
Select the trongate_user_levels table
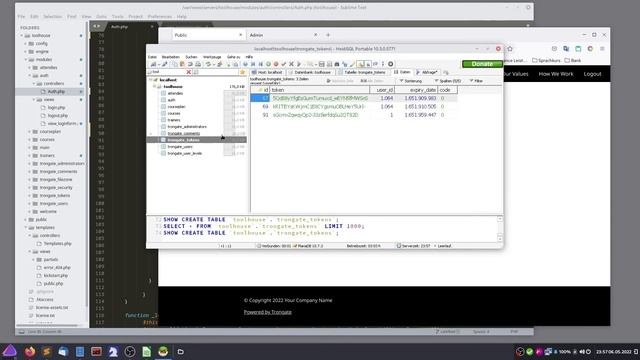(x=184, y=153)
